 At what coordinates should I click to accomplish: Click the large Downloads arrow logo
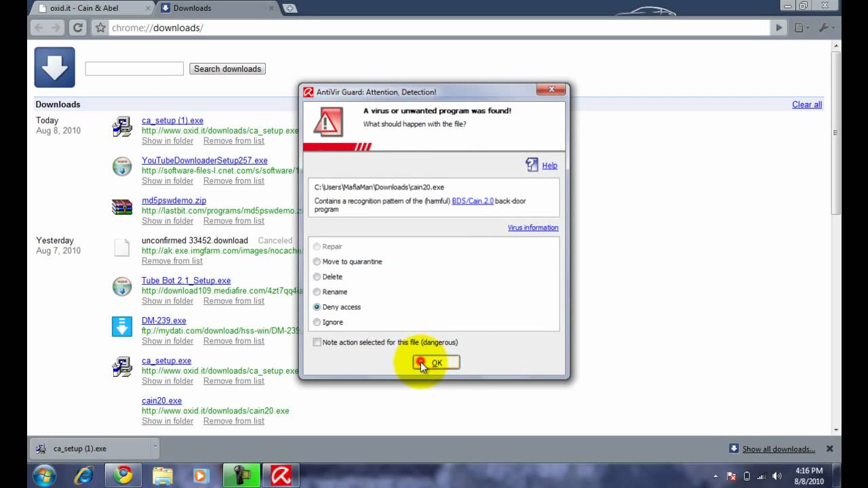pos(55,67)
